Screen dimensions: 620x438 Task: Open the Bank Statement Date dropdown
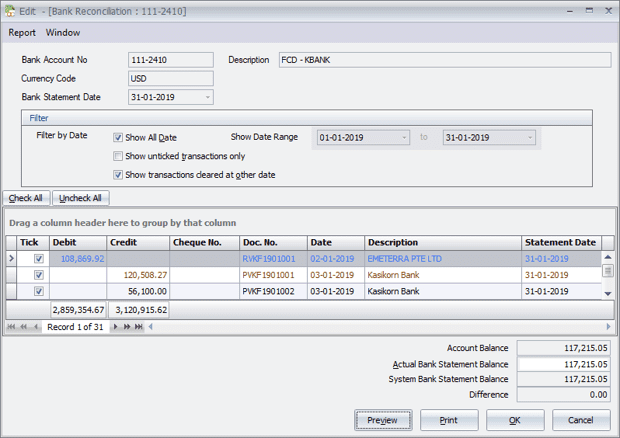point(207,98)
